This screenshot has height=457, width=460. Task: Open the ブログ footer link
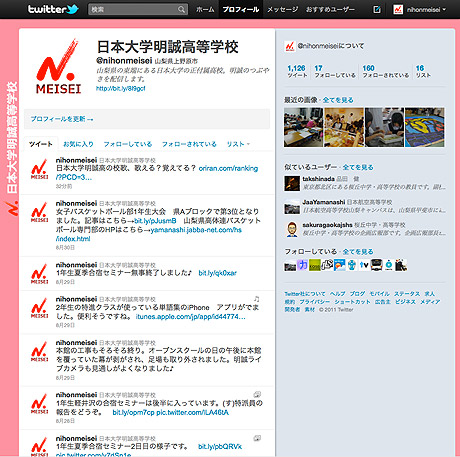(x=357, y=294)
